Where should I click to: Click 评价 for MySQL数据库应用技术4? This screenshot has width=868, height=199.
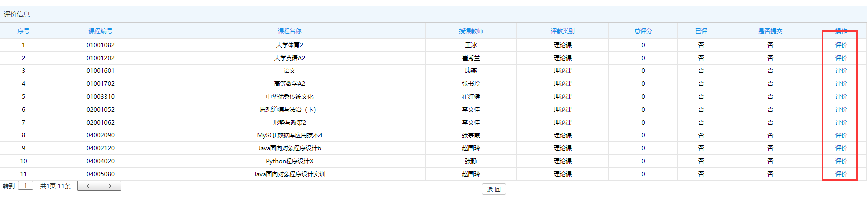(841, 135)
